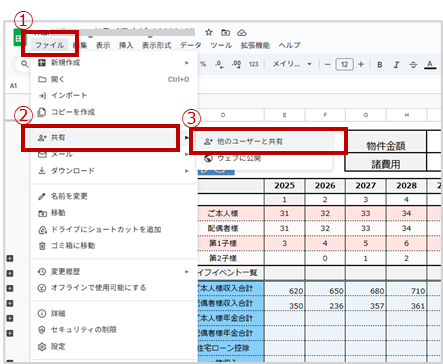Expand the メール submenu arrow
Screen dimensions: 443x364
tap(187, 154)
